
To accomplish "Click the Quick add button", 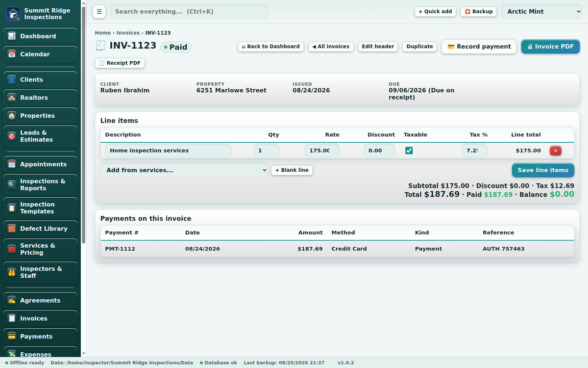I will (435, 11).
